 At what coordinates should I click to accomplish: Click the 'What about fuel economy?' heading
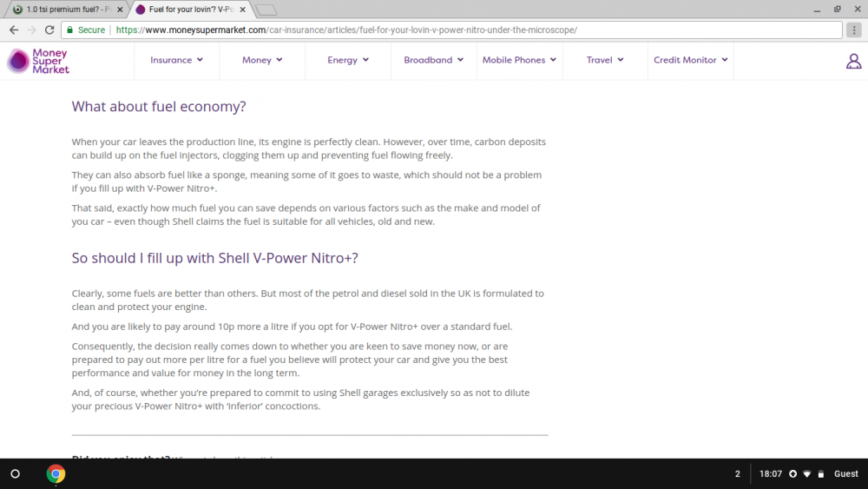pyautogui.click(x=159, y=106)
